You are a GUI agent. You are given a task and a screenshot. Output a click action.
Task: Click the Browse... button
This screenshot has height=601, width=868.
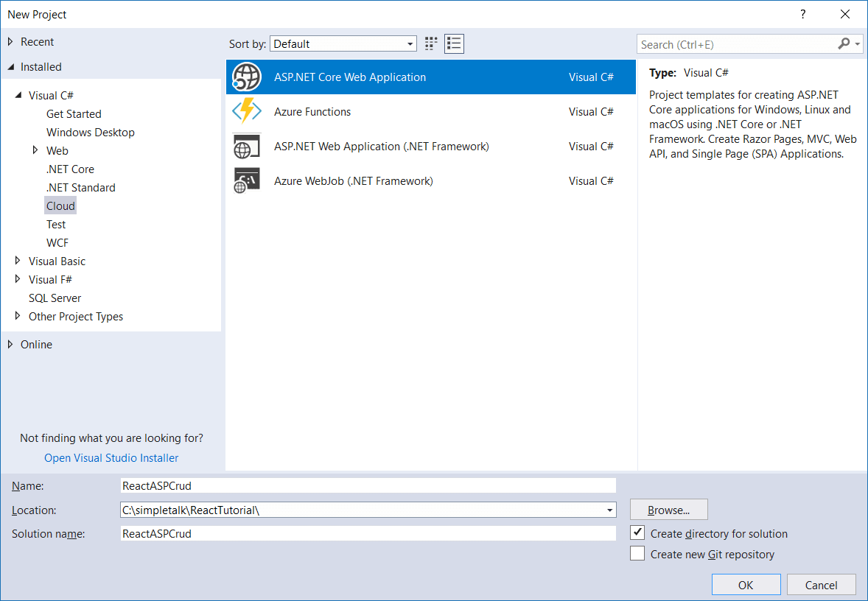(669, 510)
